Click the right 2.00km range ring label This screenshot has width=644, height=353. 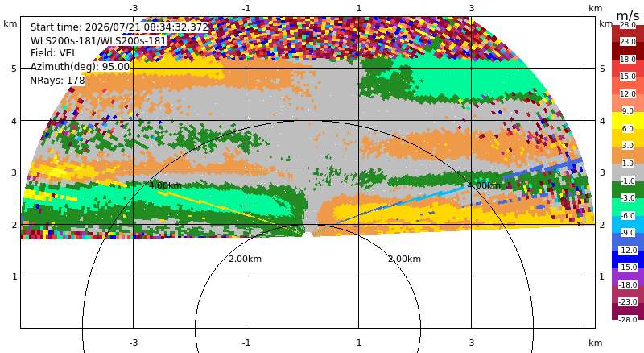coord(405,259)
